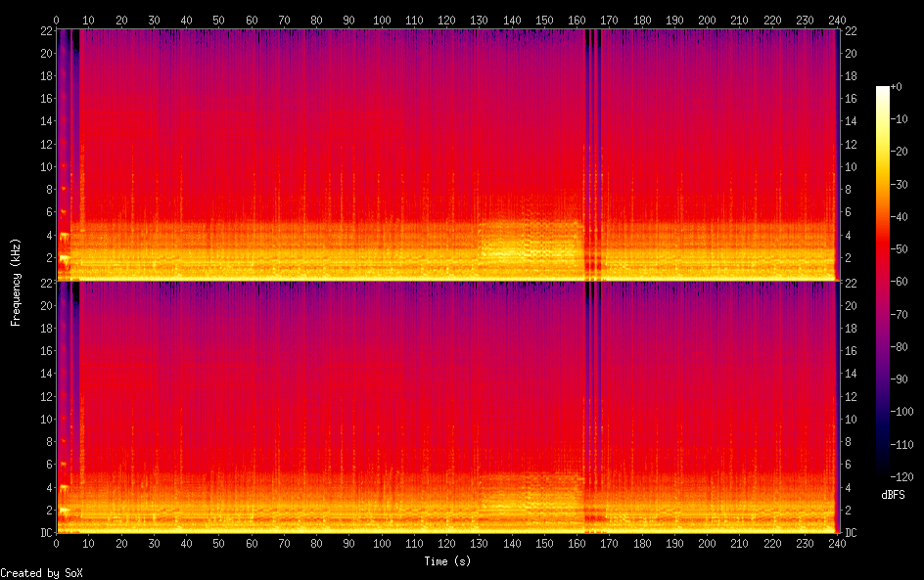Click the -60 value on color scale

tap(899, 282)
